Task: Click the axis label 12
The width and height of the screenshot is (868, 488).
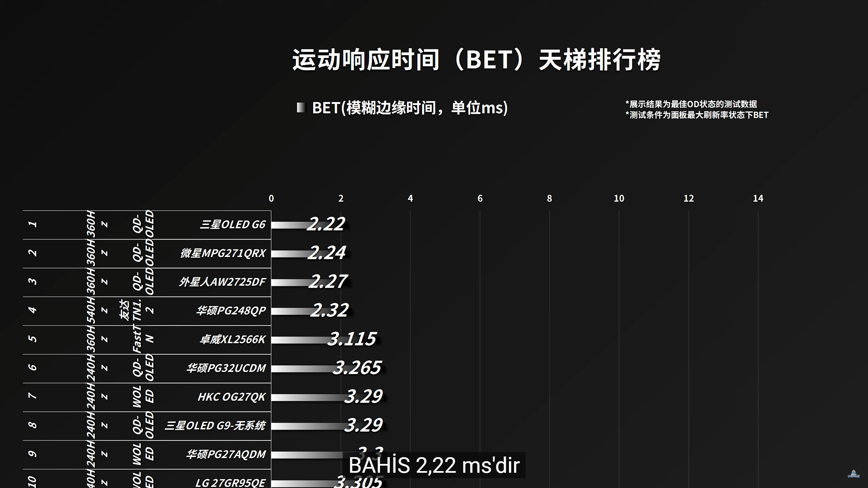Action: pyautogui.click(x=689, y=199)
